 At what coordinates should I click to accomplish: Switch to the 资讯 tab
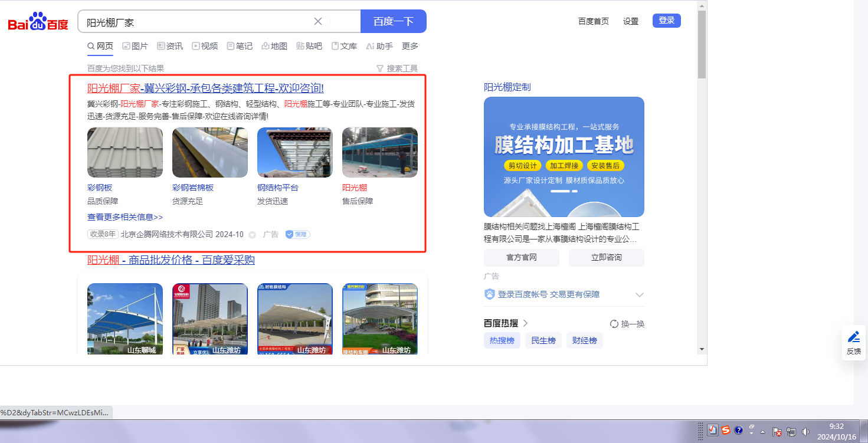tap(170, 46)
